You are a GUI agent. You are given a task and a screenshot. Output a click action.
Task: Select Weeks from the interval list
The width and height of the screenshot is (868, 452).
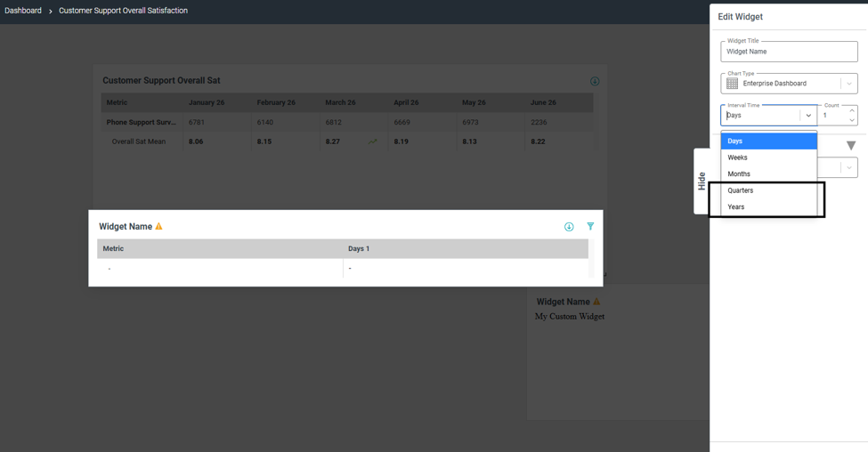click(x=768, y=157)
